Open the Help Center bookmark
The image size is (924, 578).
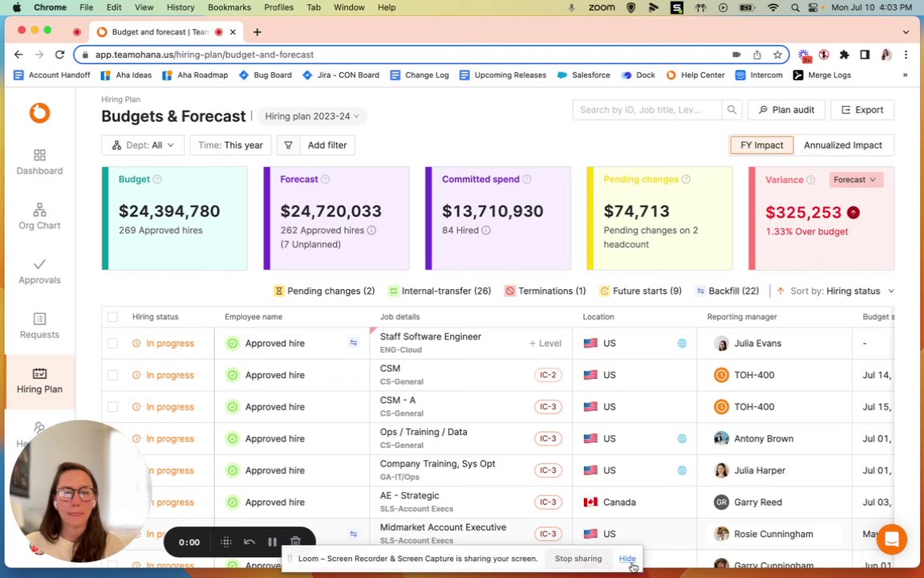coord(695,75)
